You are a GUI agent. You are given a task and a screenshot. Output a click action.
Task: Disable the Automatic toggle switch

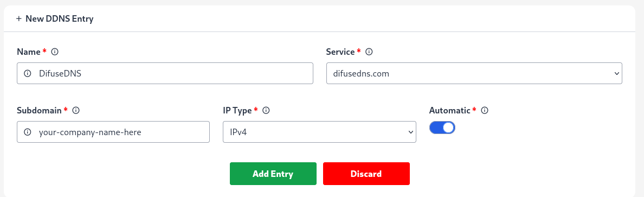[x=442, y=128]
